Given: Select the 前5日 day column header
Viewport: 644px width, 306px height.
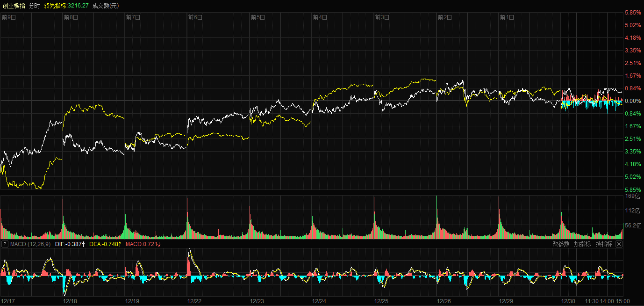Looking at the screenshot, I should (258, 18).
